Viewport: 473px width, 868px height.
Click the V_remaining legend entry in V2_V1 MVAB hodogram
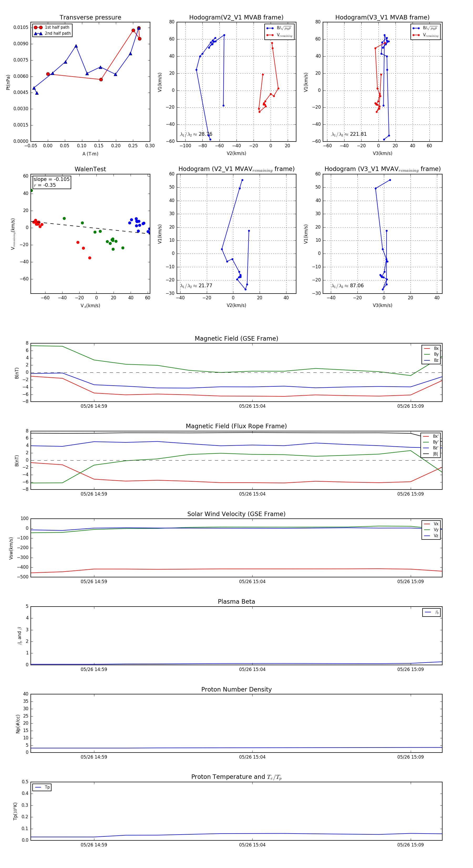279,35
